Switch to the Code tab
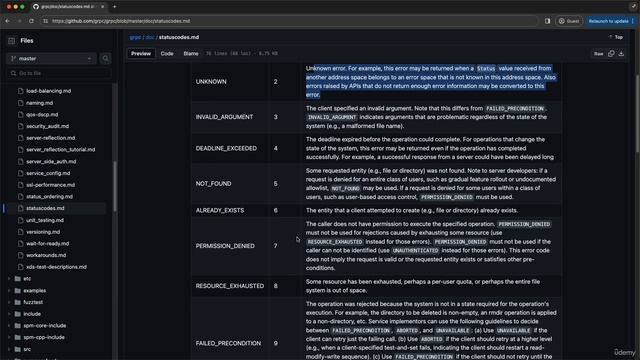 [x=167, y=53]
